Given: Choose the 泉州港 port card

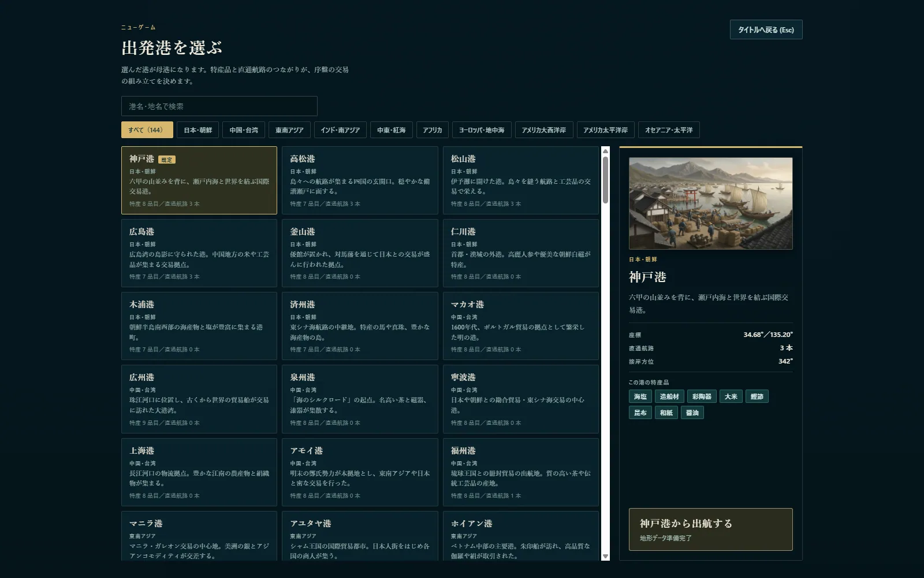Looking at the screenshot, I should (x=360, y=399).
